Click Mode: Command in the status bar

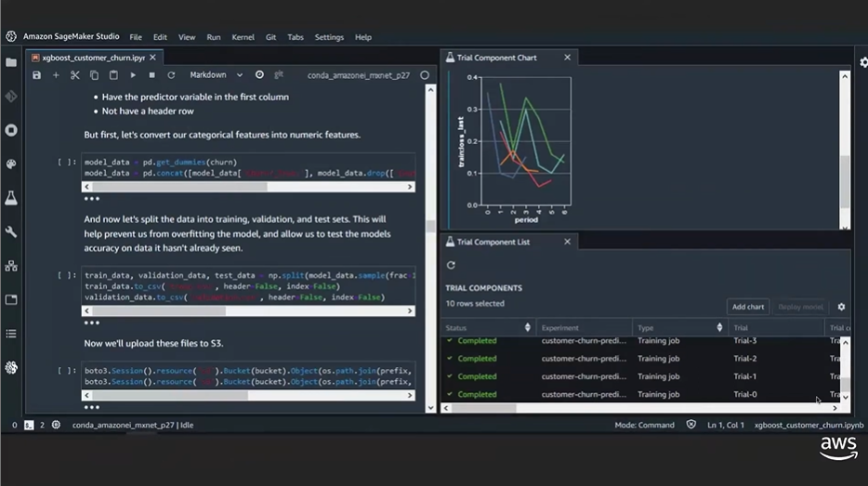pyautogui.click(x=644, y=425)
